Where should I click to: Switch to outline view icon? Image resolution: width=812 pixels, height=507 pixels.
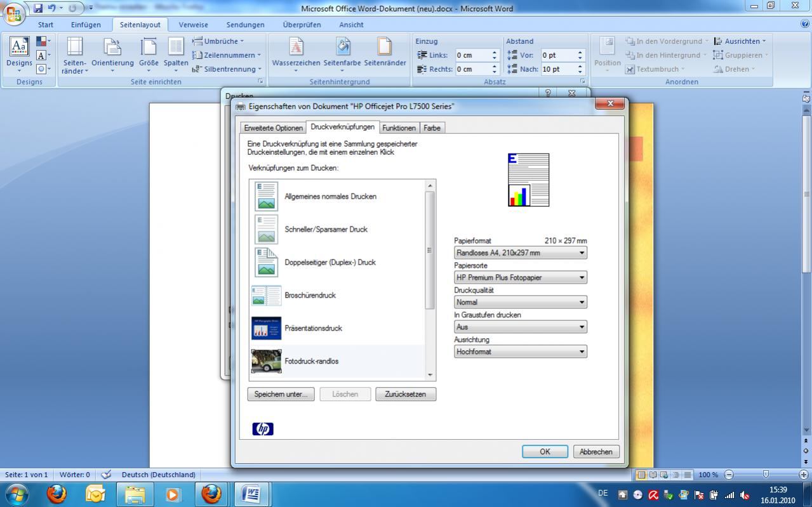[676, 475]
